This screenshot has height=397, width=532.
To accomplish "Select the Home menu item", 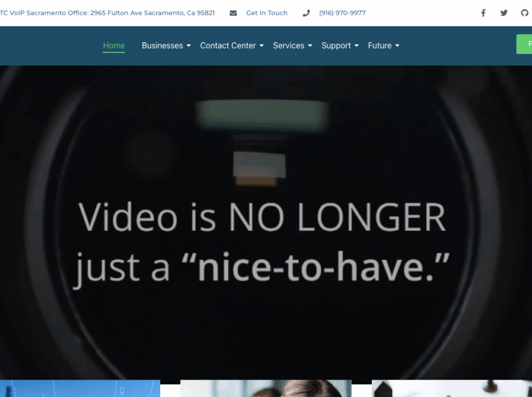I will pos(114,45).
